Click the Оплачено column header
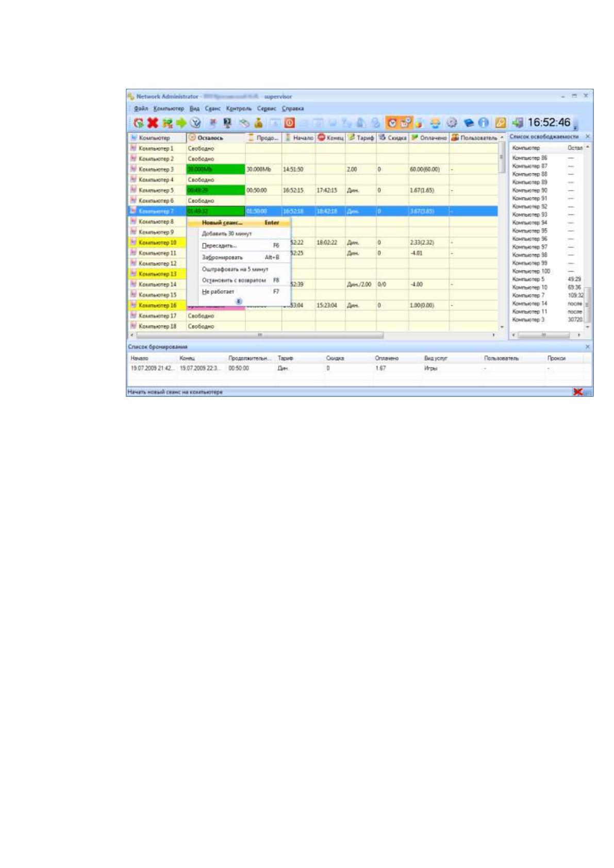 click(x=429, y=138)
